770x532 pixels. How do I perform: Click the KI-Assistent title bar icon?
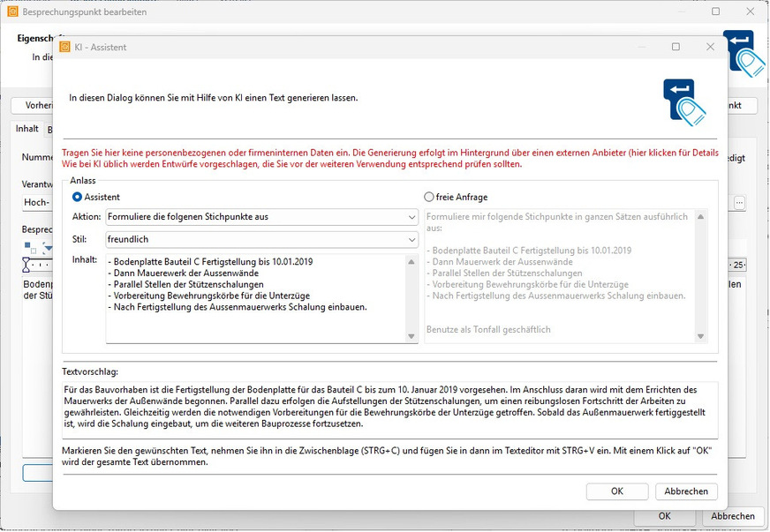(64, 47)
